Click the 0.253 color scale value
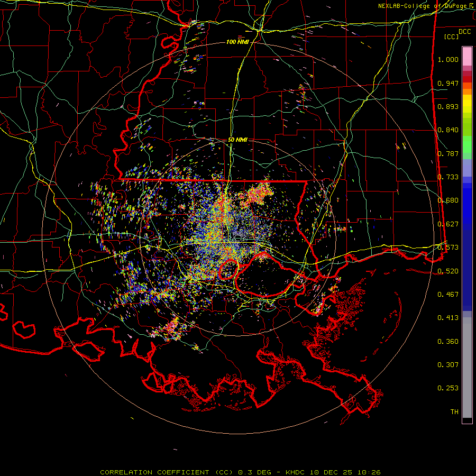Screen dimensions: 476x476 click(448, 388)
